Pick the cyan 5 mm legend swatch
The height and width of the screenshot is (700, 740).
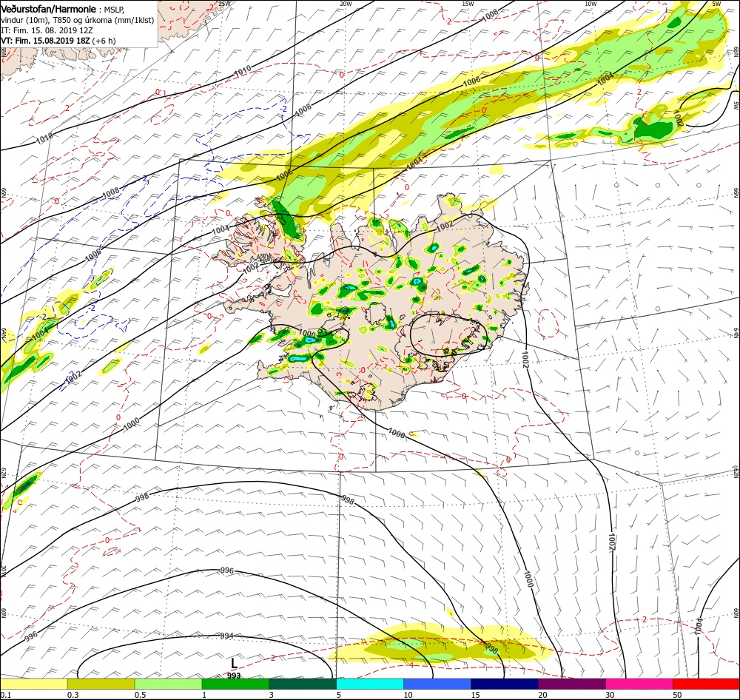pyautogui.click(x=370, y=684)
